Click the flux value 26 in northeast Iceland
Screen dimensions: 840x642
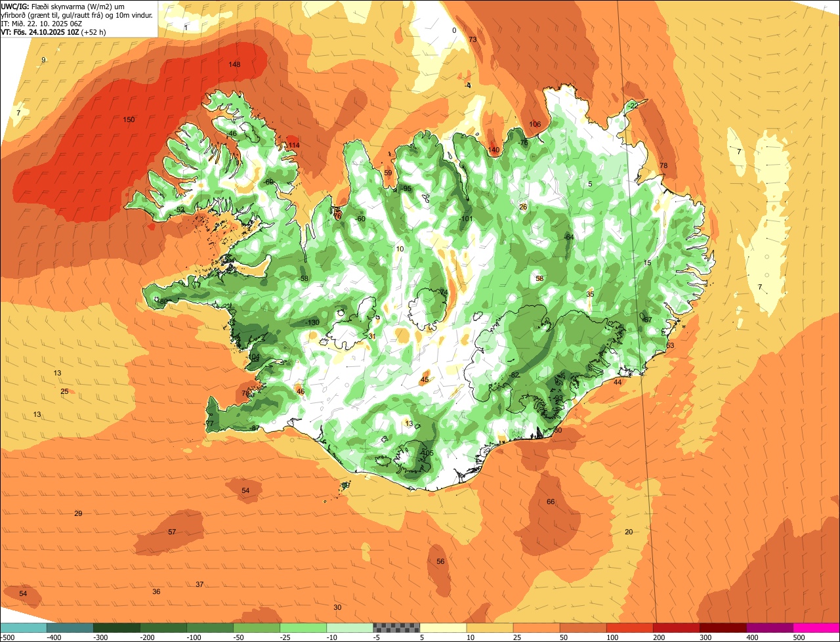[523, 207]
